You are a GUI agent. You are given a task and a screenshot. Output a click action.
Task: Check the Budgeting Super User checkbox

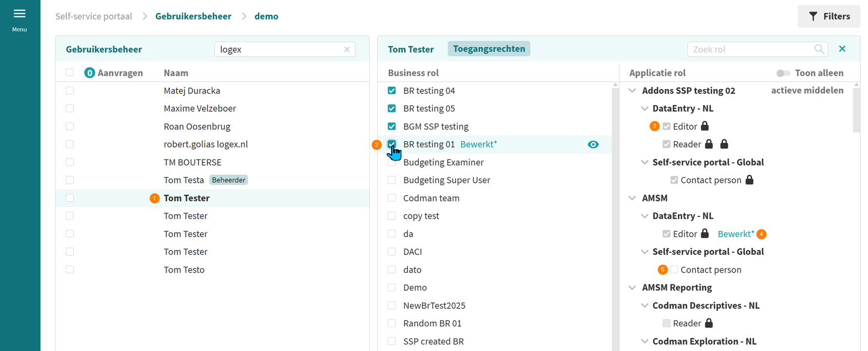(x=392, y=180)
